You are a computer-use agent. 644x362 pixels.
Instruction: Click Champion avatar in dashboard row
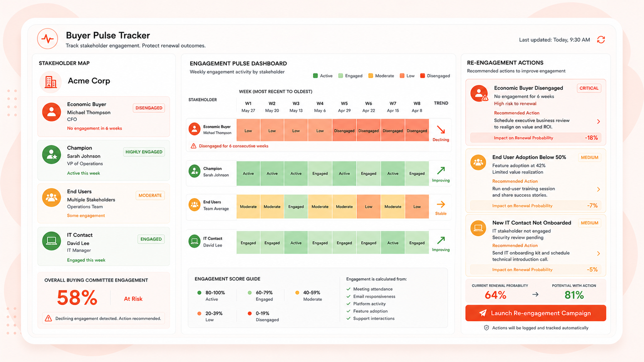click(195, 171)
